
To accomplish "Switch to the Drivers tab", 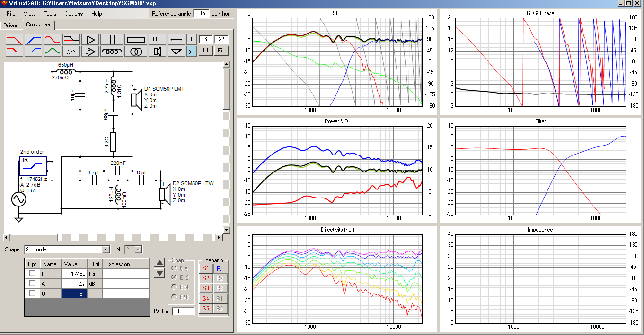I will click(12, 25).
